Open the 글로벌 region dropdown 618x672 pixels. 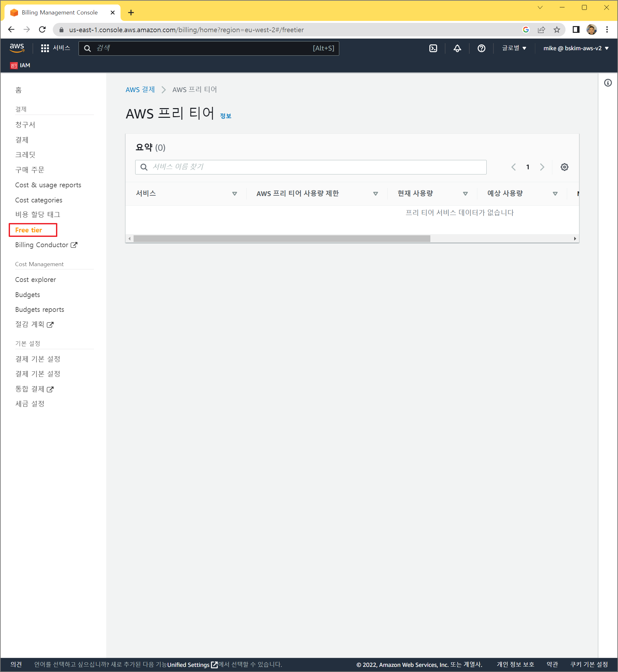pyautogui.click(x=514, y=48)
